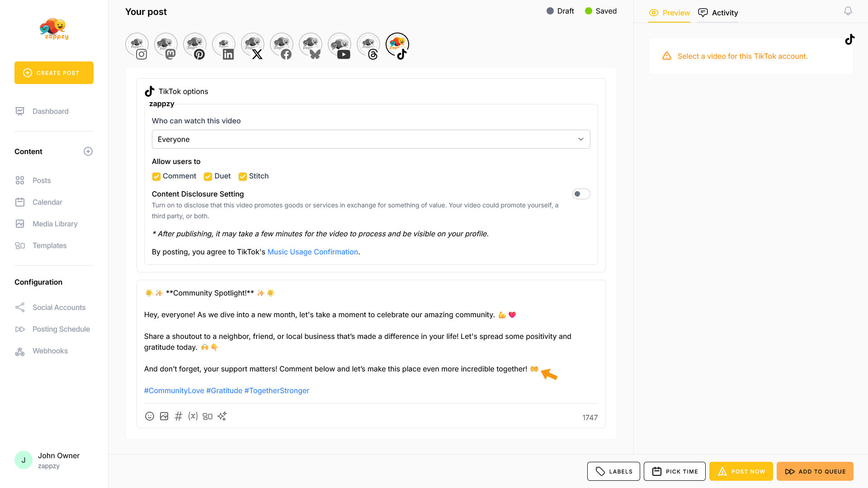Uncheck the Comment checkbox
The width and height of the screenshot is (868, 488).
156,176
